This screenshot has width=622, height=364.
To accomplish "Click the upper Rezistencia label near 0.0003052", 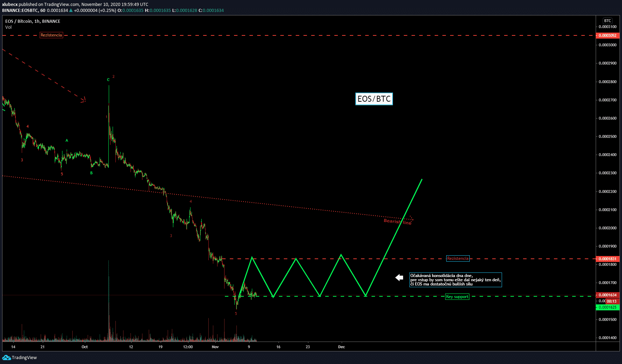I will coord(51,35).
